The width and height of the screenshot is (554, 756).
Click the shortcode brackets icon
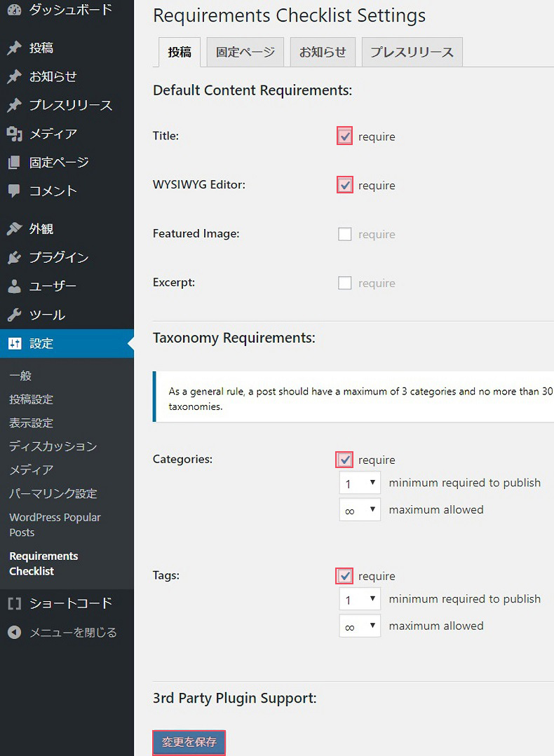[x=15, y=603]
